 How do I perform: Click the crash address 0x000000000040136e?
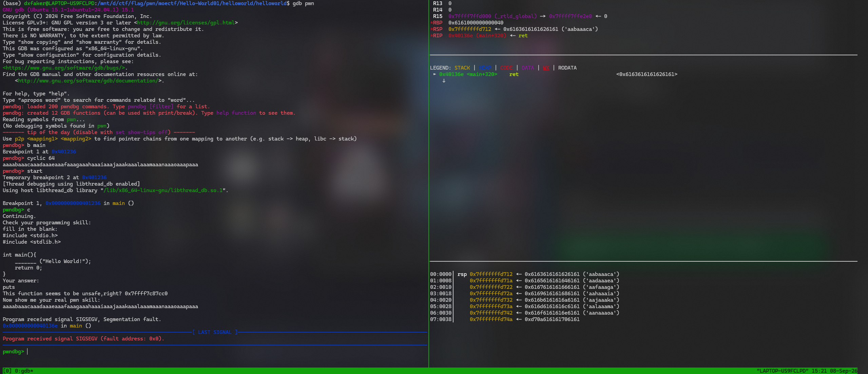[30, 326]
